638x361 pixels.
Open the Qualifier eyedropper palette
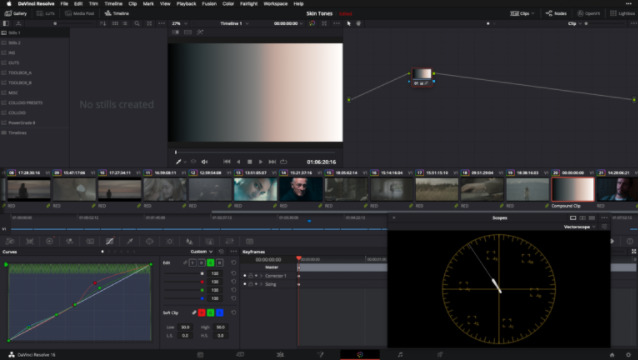[130, 241]
